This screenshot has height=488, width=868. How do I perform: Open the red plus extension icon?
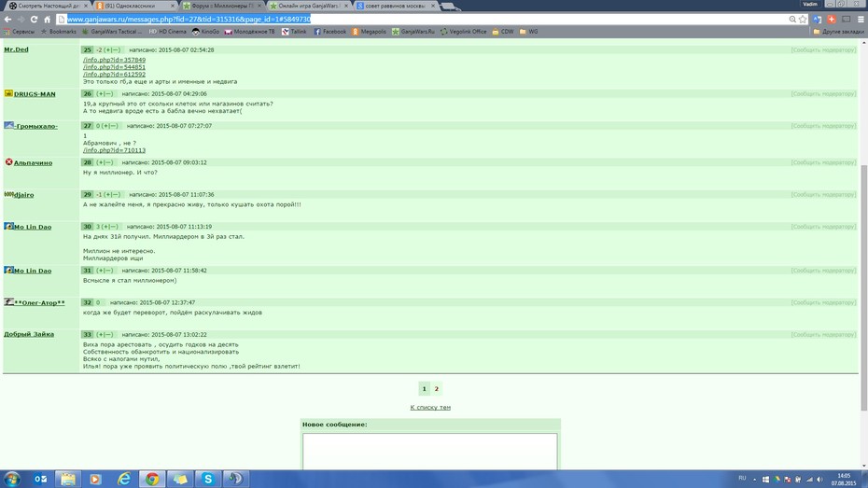coord(832,20)
